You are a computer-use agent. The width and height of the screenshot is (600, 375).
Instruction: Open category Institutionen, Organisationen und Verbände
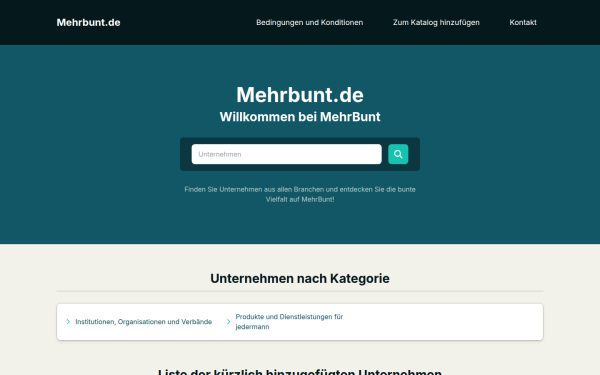pos(143,322)
